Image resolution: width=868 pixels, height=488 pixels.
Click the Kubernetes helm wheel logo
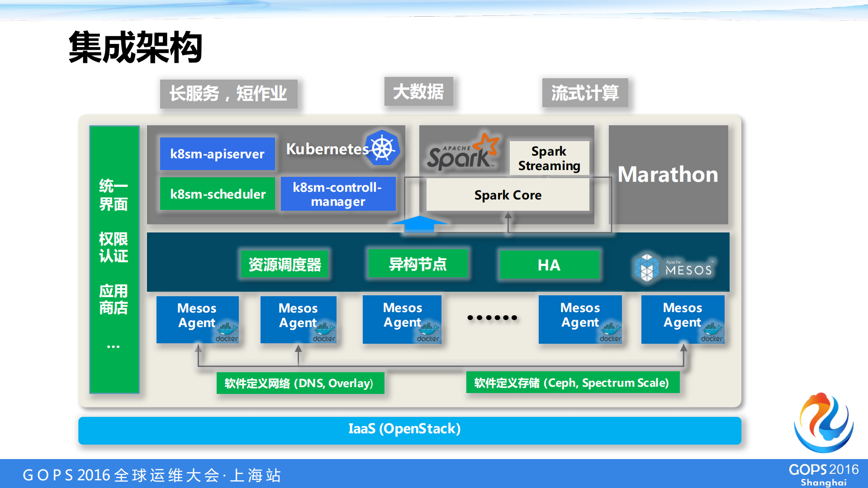(x=382, y=148)
